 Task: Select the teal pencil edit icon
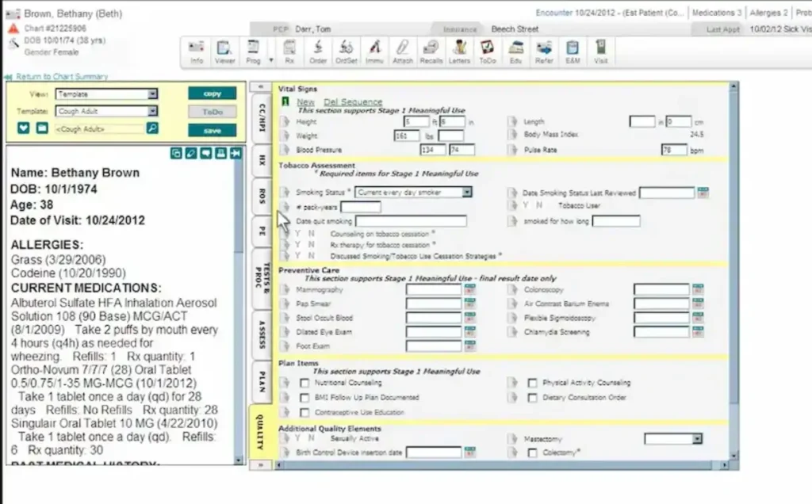click(191, 154)
